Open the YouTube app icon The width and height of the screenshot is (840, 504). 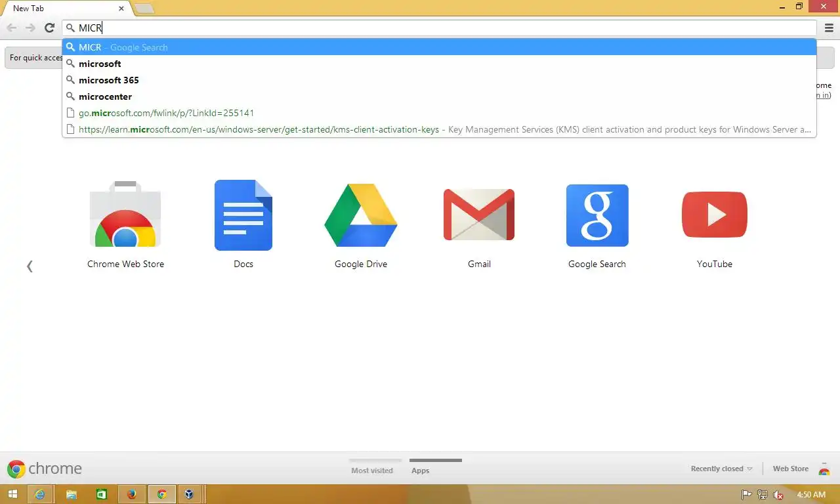(x=715, y=215)
